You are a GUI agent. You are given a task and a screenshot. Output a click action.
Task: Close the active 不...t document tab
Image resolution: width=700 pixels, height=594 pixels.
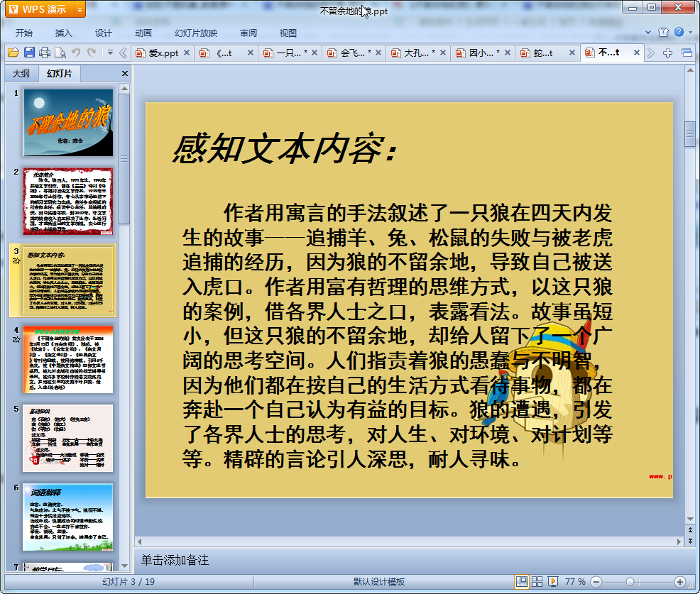[x=637, y=53]
